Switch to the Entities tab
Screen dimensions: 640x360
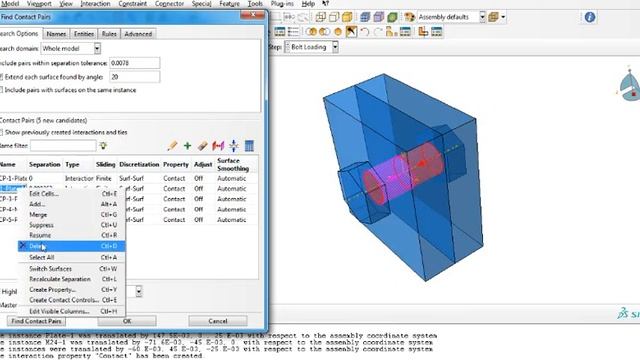tap(84, 34)
